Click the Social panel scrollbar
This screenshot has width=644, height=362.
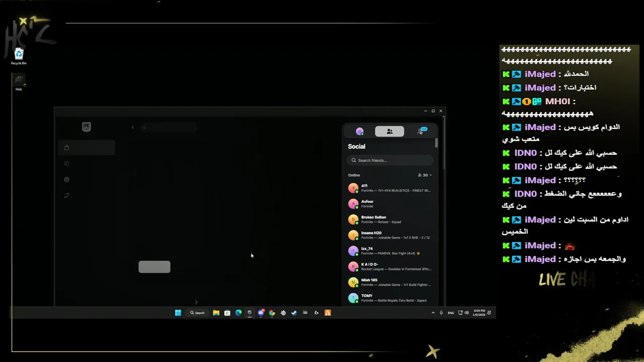click(436, 143)
